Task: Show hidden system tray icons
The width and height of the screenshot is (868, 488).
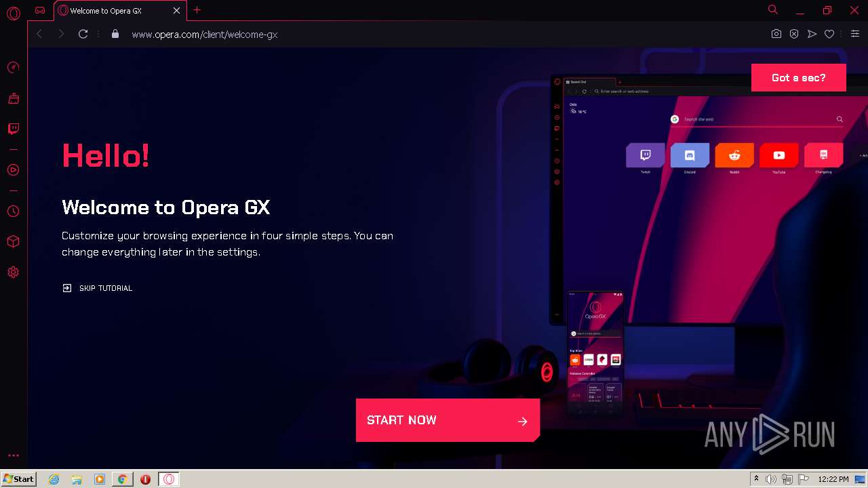Action: coord(756,479)
